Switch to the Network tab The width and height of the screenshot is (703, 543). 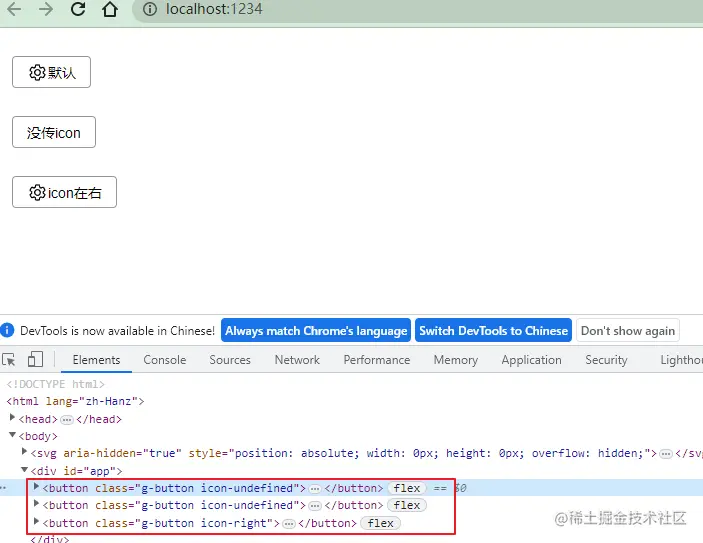point(297,360)
